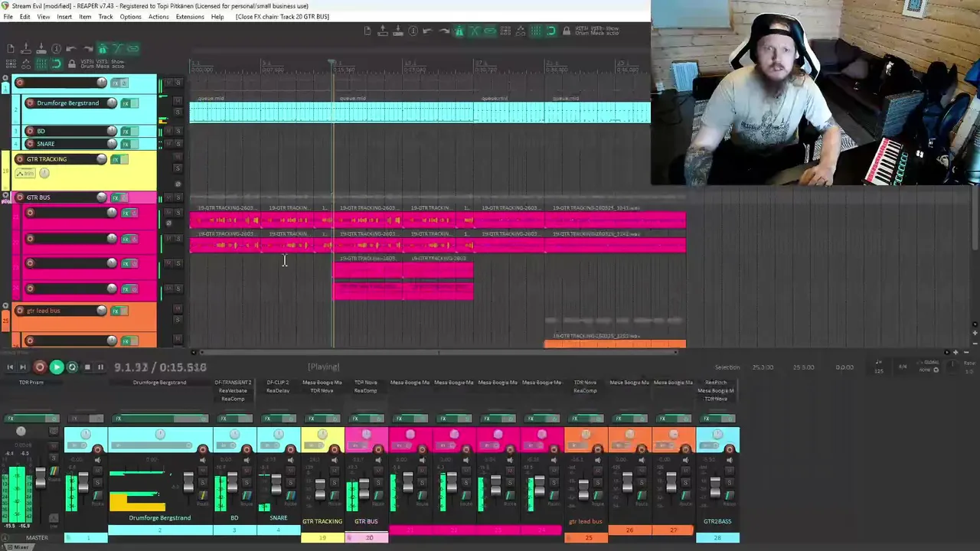Collapse the gtr lead bus folder track
The width and height of the screenshot is (980, 551).
click(x=5, y=307)
